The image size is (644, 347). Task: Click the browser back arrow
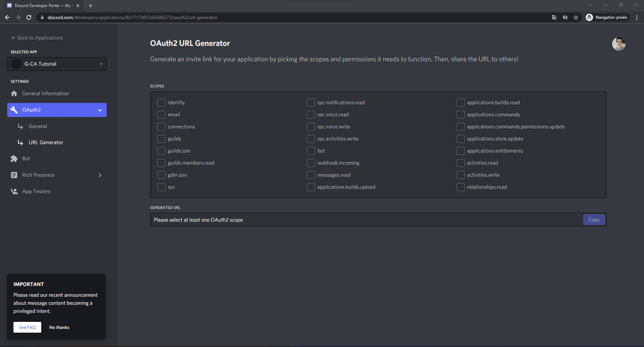(x=7, y=17)
